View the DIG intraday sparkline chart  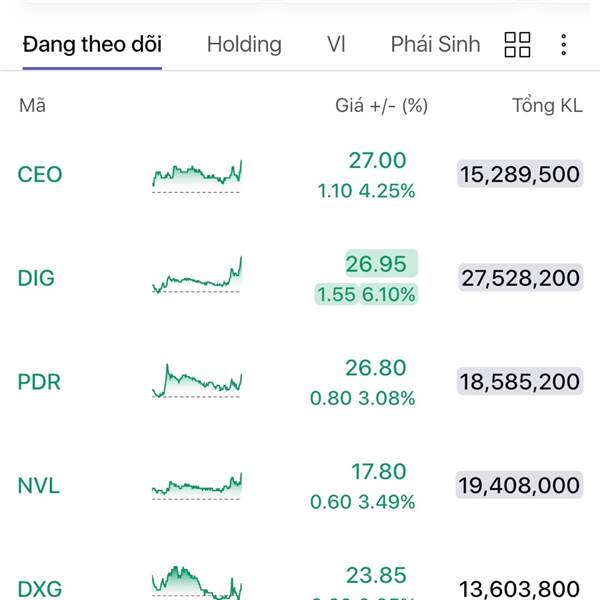(197, 276)
